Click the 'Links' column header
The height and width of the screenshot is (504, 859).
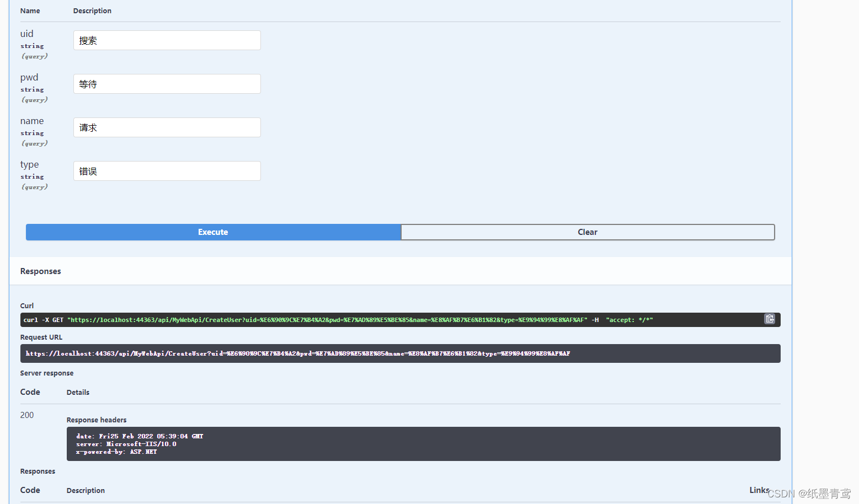tap(759, 490)
